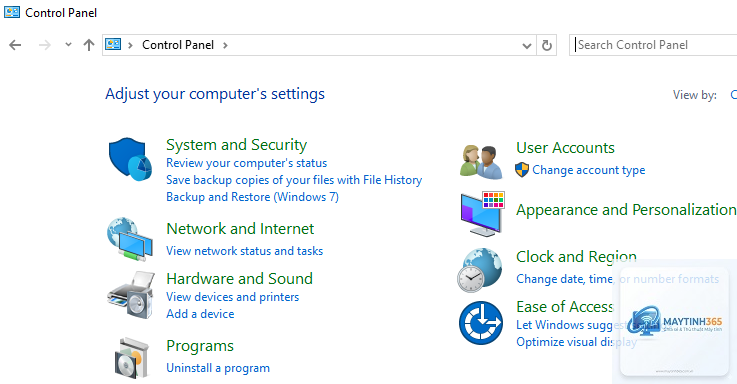Open View network status and tasks
Image resolution: width=737 pixels, height=384 pixels.
244,251
